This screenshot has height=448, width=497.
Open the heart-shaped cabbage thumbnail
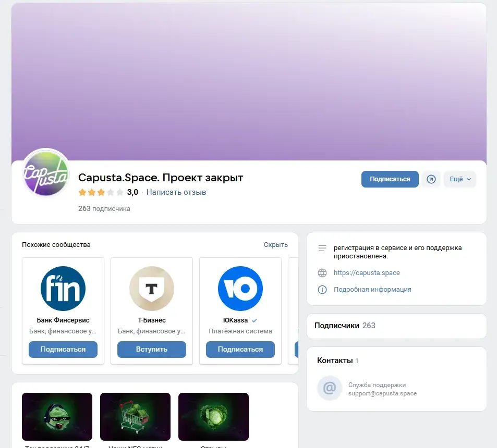click(214, 417)
